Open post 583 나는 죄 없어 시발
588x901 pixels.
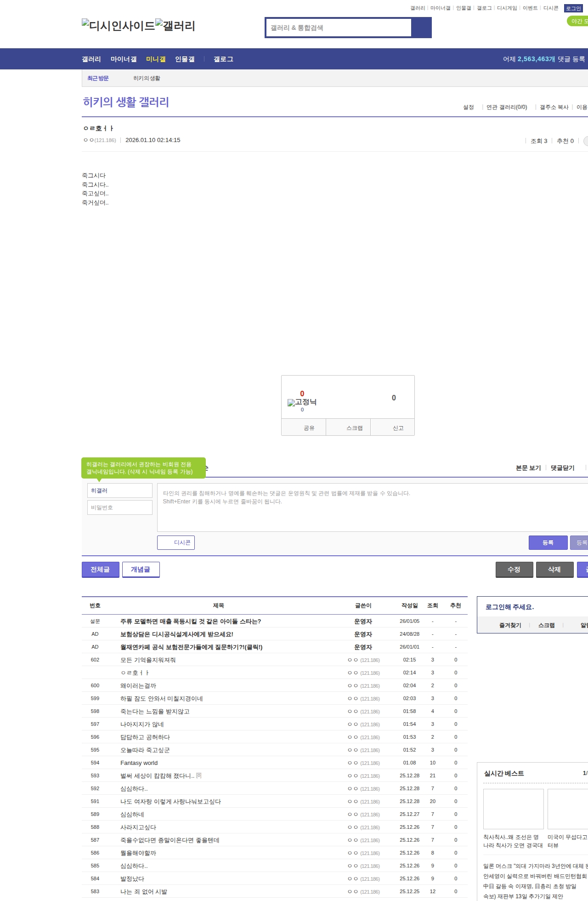[144, 891]
